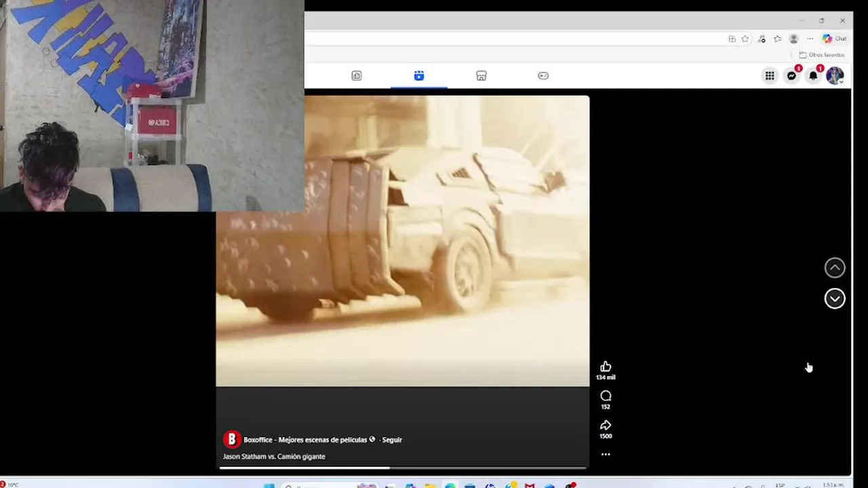The image size is (868, 488).
Task: Open the tab left of the Video tab
Action: 357,76
